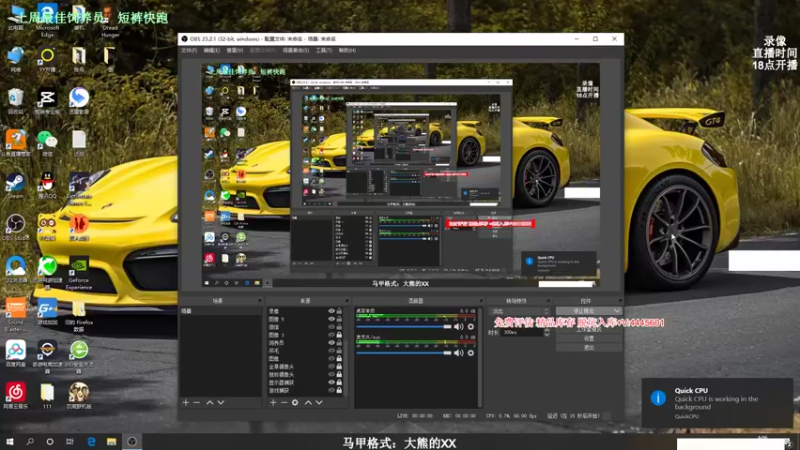Open the Baidu Netdisk desktop shortcut
Screen dimensions: 800x450
point(15,353)
